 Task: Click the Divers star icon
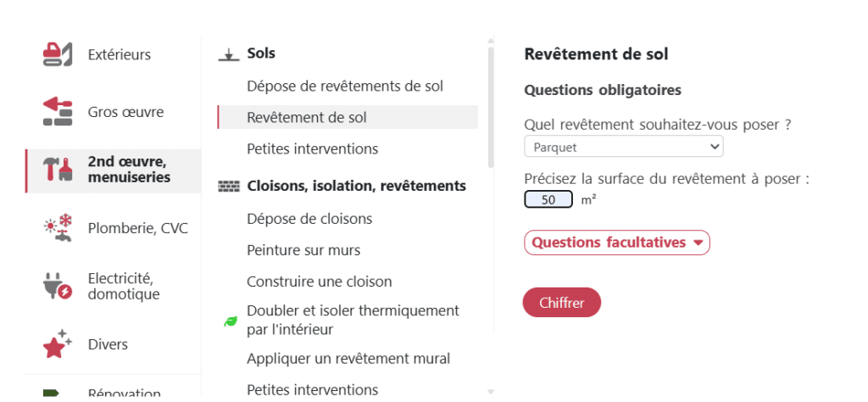click(58, 344)
